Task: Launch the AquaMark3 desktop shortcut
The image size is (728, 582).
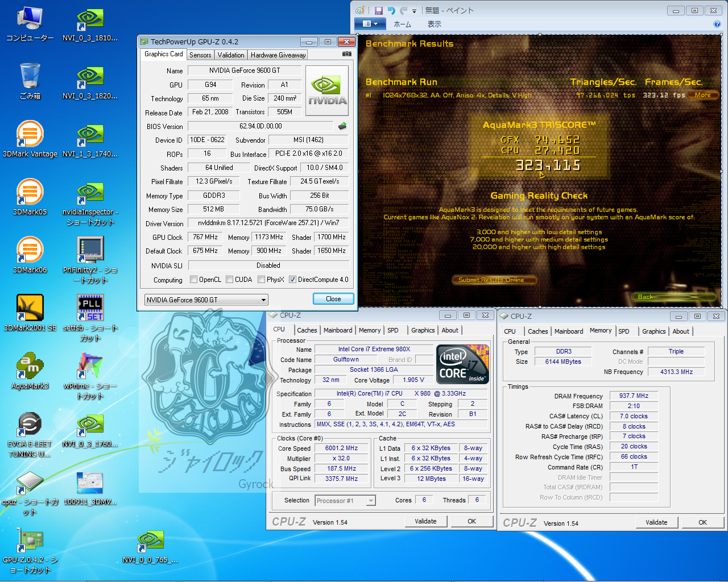Action: coord(30,372)
